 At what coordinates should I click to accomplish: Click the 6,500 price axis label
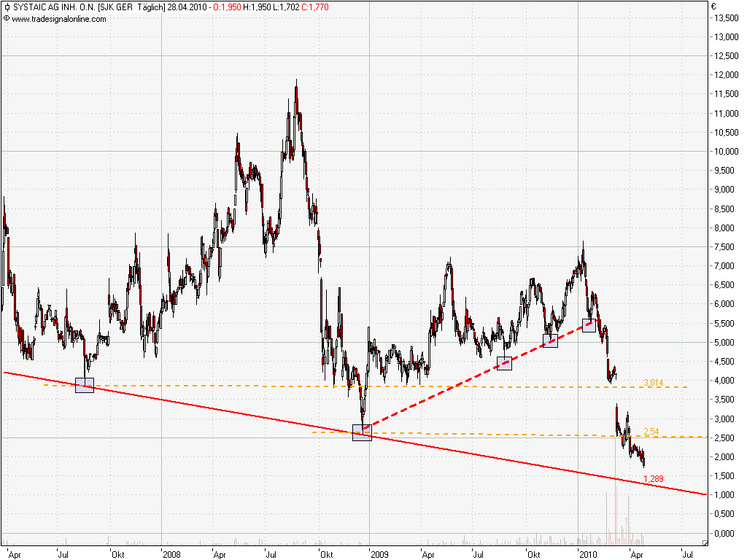[x=724, y=285]
